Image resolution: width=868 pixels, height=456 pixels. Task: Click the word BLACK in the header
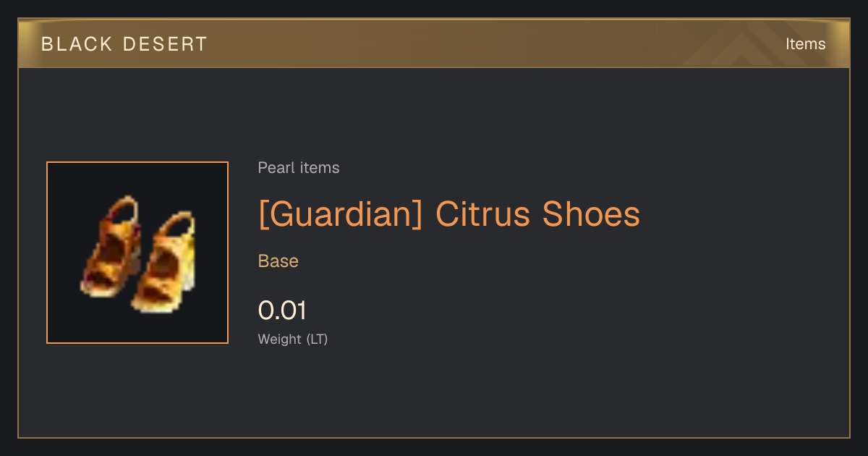77,44
